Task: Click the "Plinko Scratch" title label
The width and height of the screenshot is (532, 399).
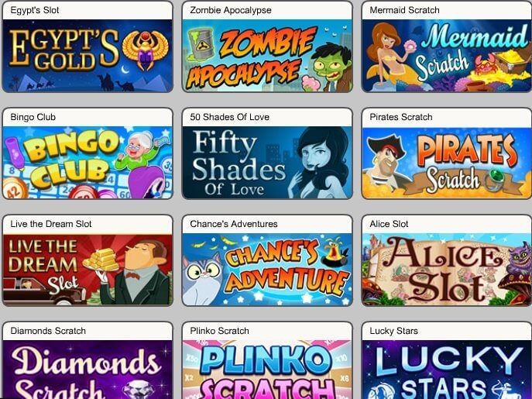Action: coord(219,331)
